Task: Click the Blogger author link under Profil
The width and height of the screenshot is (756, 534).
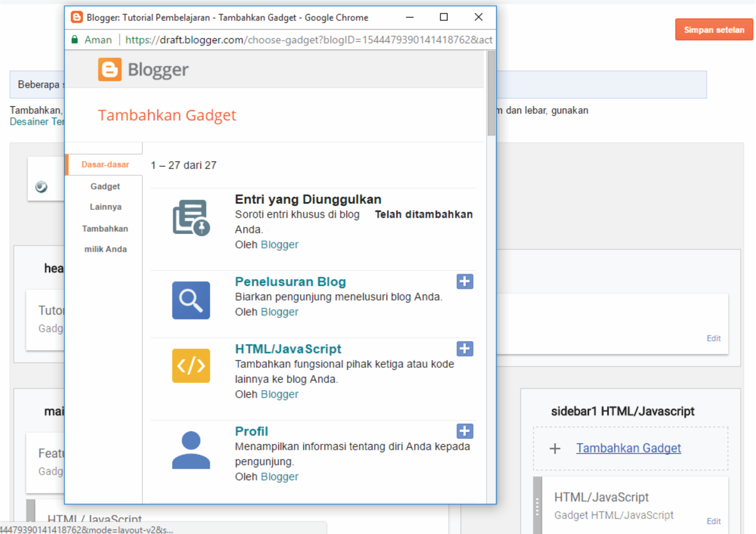Action: (280, 477)
